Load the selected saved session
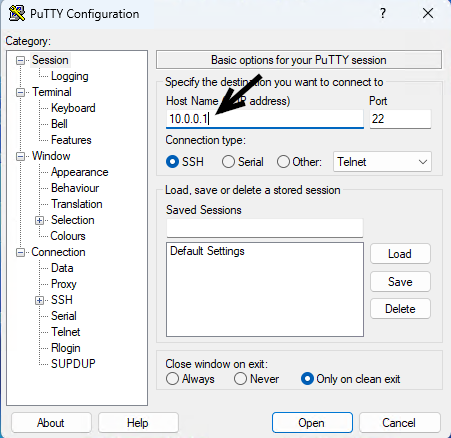 400,254
